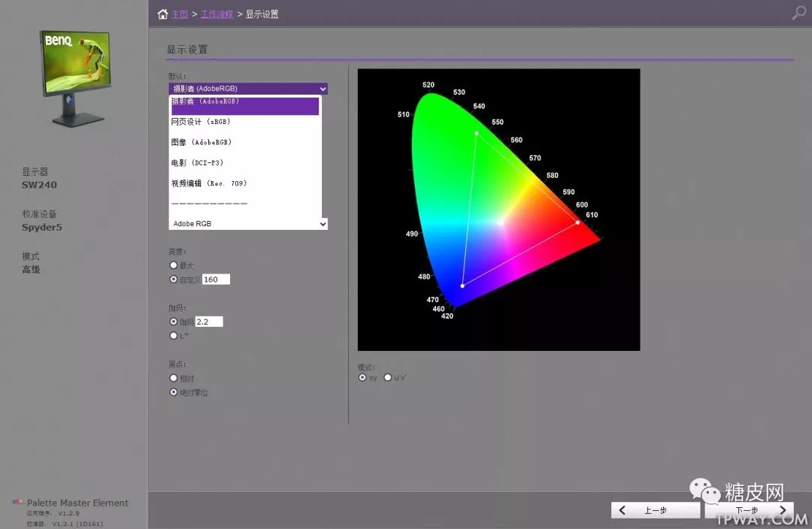Open the 摄影者 (AdobeRGB) preset dropdown
Viewport: 812px width, 529px height.
248,89
